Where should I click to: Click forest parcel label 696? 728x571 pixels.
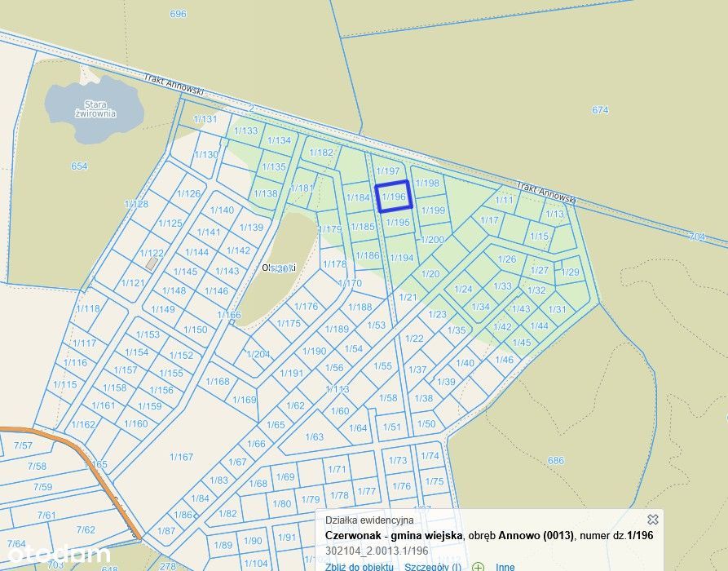(178, 14)
